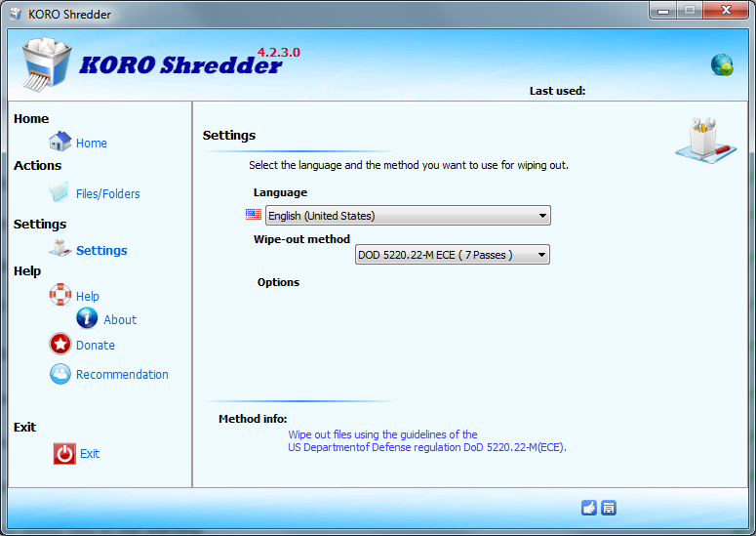Click the 'Actions' sidebar heading
756x536 pixels.
38,165
